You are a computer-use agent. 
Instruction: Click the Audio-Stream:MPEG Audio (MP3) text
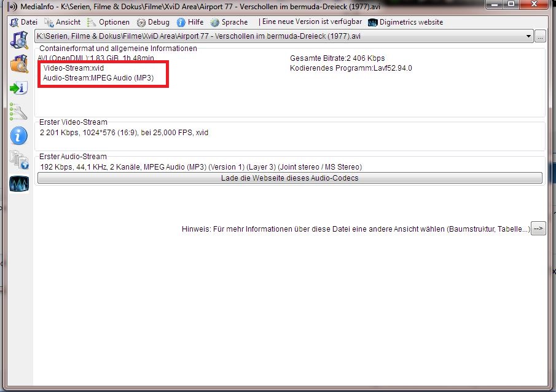pos(98,78)
